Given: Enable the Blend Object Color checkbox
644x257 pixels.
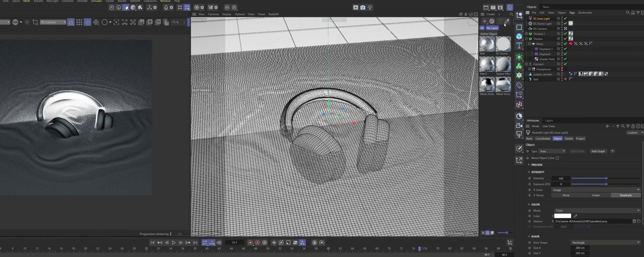Looking at the screenshot, I should point(557,158).
